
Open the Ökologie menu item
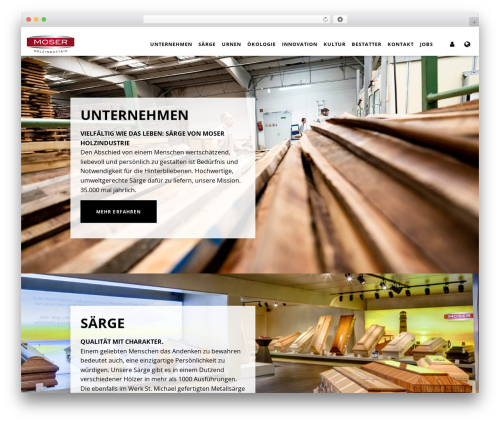coord(261,44)
